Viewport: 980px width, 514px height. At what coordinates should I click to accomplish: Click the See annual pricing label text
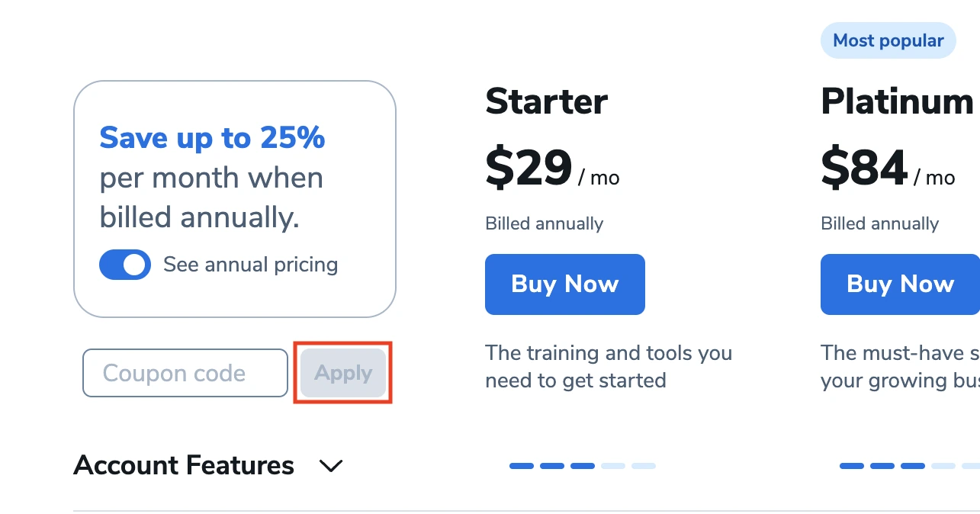[x=251, y=265]
